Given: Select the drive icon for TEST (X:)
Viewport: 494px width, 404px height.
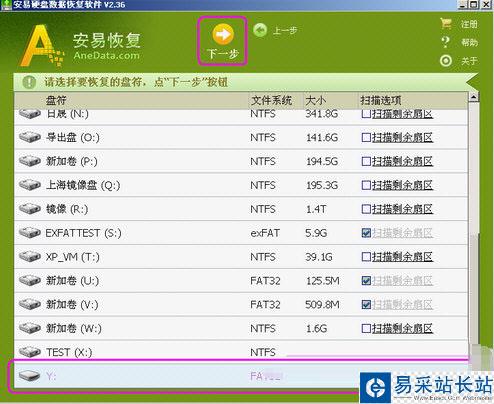Looking at the screenshot, I should 30,352.
